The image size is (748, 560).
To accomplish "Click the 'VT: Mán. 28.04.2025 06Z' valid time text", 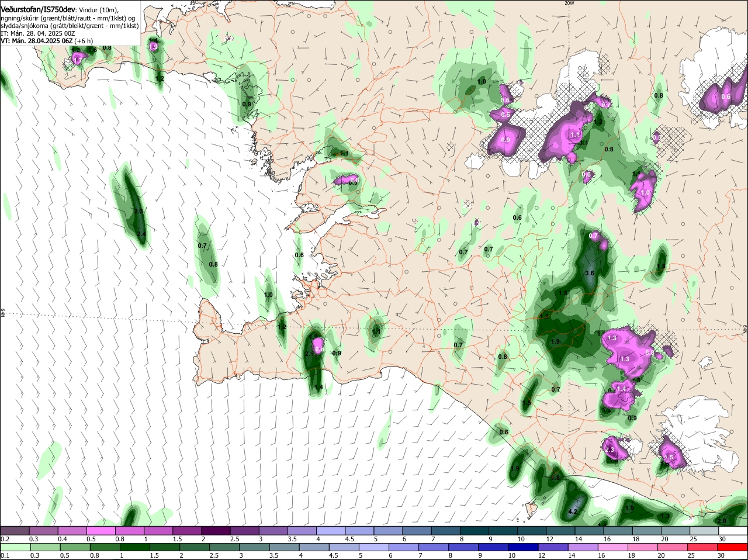I will point(37,41).
